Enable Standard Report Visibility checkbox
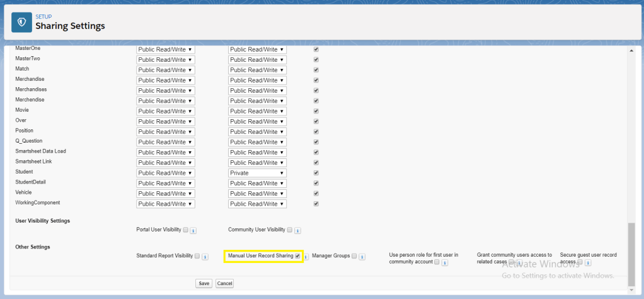 (197, 256)
